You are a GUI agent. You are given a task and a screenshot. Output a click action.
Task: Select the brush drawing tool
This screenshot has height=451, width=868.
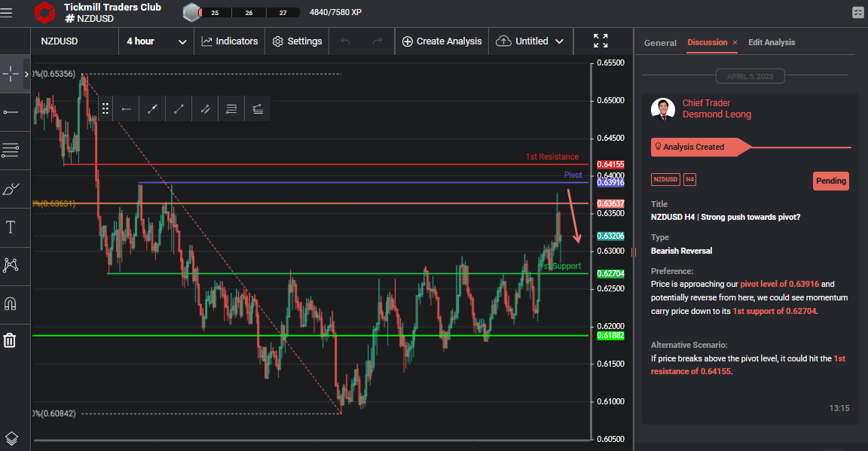[11, 189]
